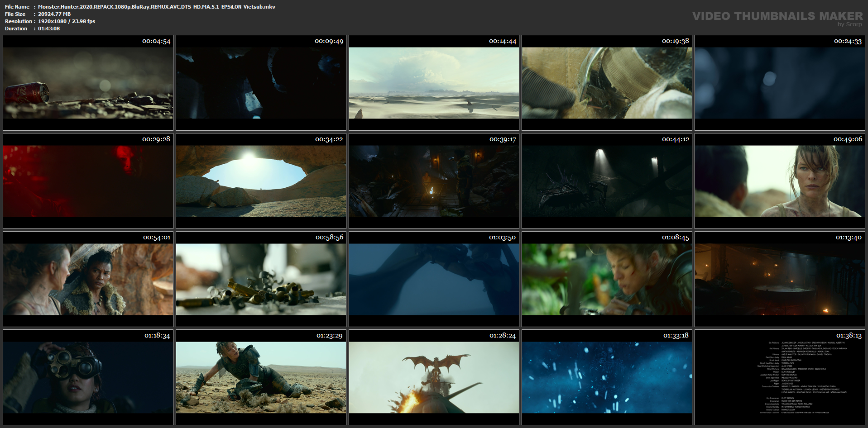
Task: Open the woman's face thumbnail at 00:49:06
Action: [x=780, y=181]
